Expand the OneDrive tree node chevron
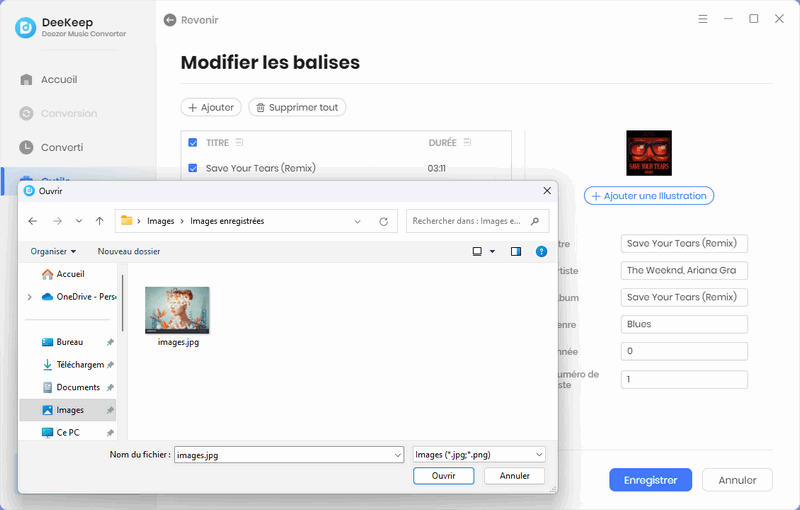The width and height of the screenshot is (800, 510). point(30,297)
